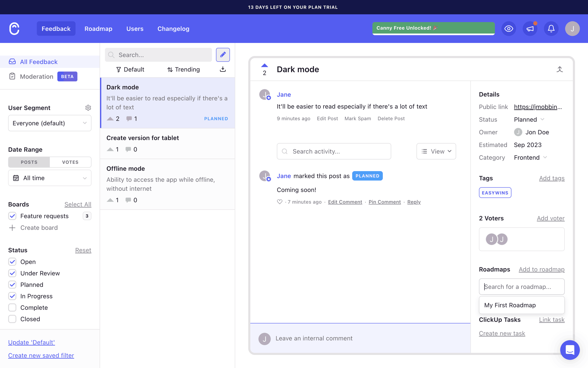This screenshot has width=588, height=368.
Task: Click Leave an internal comment box
Action: tap(360, 338)
